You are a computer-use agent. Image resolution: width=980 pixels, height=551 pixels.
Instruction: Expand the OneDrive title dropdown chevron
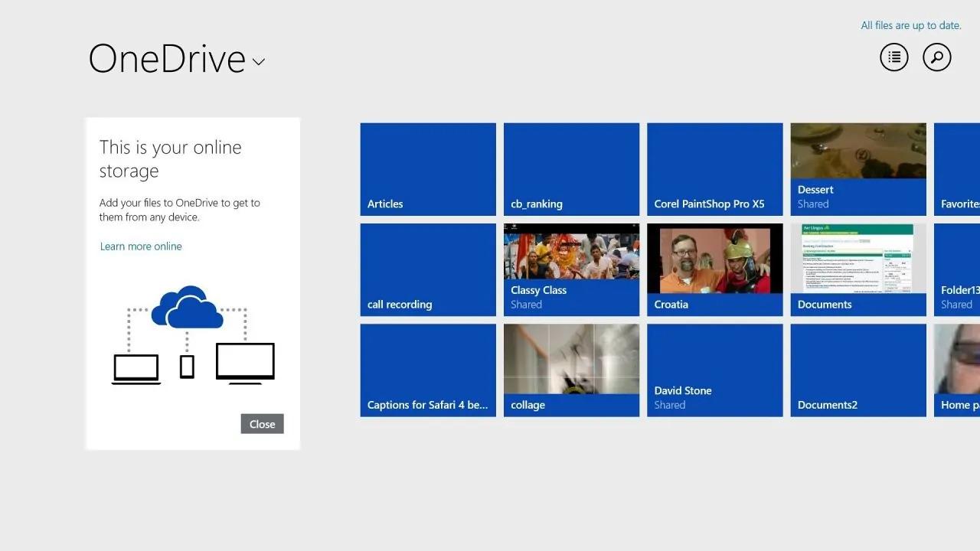click(x=259, y=62)
